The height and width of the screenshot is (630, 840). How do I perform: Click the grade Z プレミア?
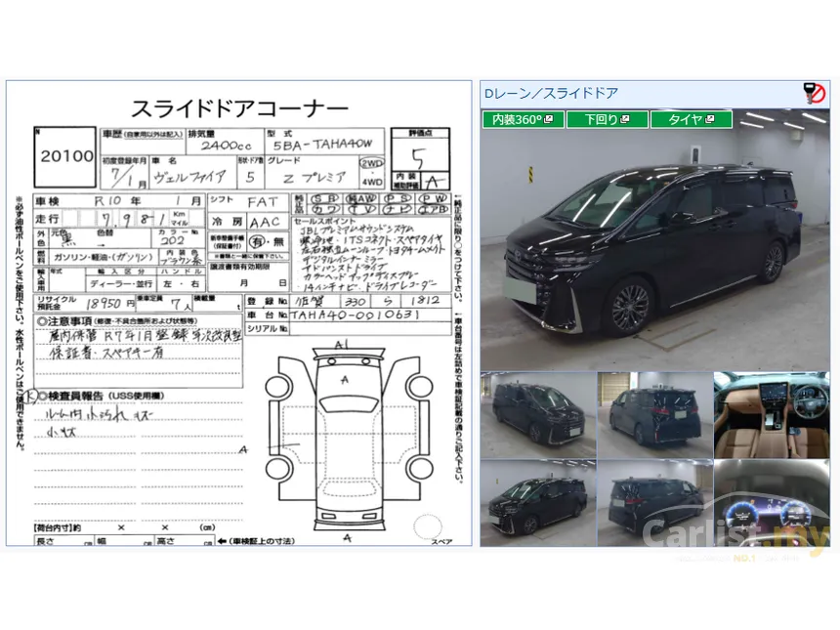[315, 178]
